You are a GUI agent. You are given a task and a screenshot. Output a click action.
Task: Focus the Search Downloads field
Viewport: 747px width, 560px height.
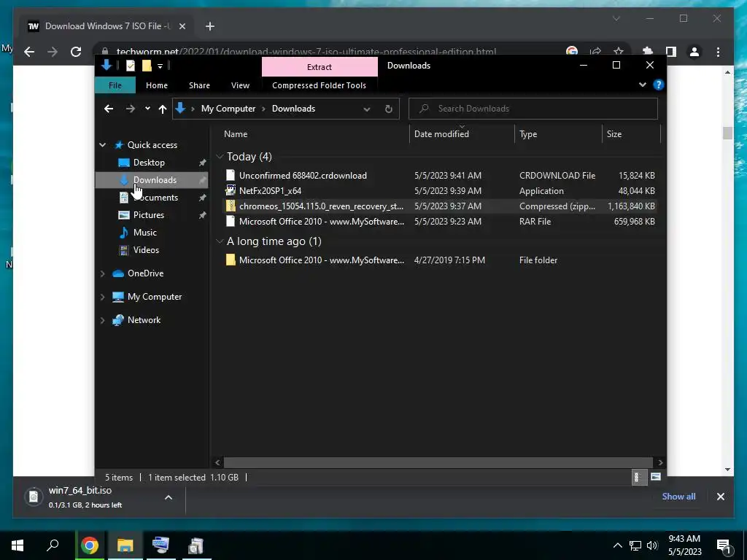533,109
